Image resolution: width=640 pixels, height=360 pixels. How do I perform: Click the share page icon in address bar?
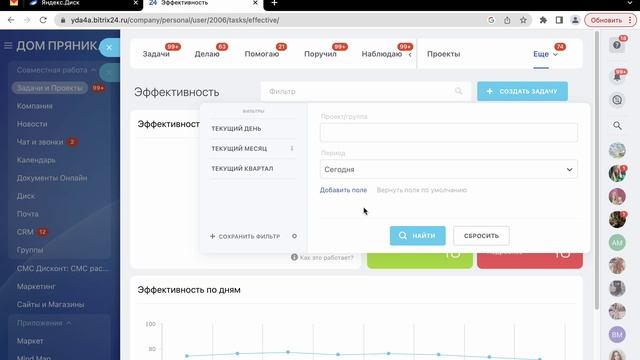pyautogui.click(x=507, y=20)
